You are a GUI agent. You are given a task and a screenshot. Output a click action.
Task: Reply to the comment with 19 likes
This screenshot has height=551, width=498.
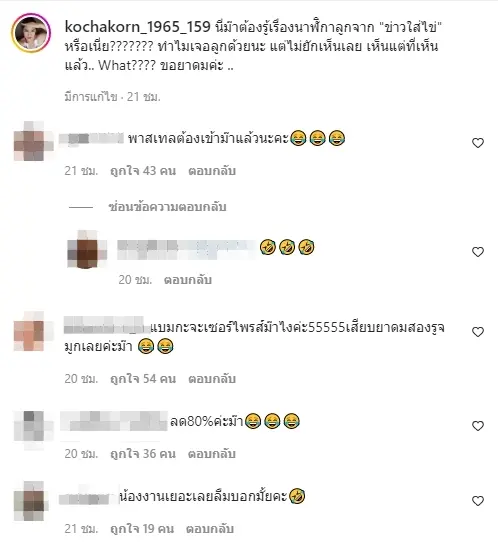(x=210, y=529)
